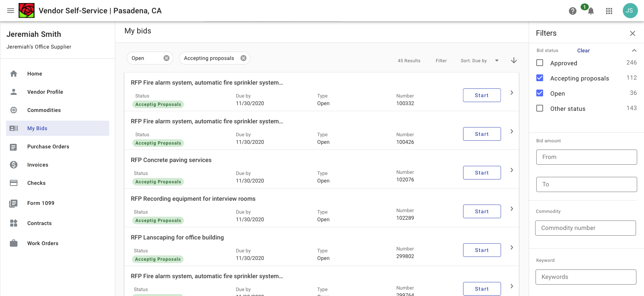Focus the Keywords field

coord(586,277)
